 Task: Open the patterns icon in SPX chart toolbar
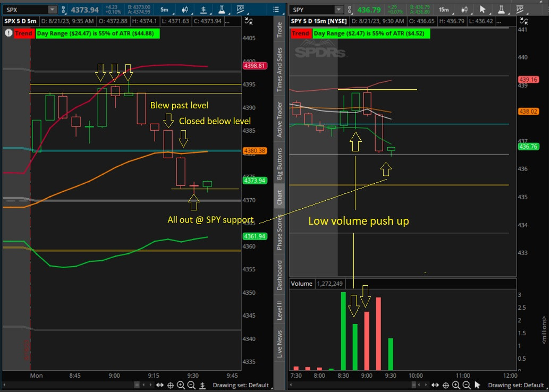click(x=240, y=10)
